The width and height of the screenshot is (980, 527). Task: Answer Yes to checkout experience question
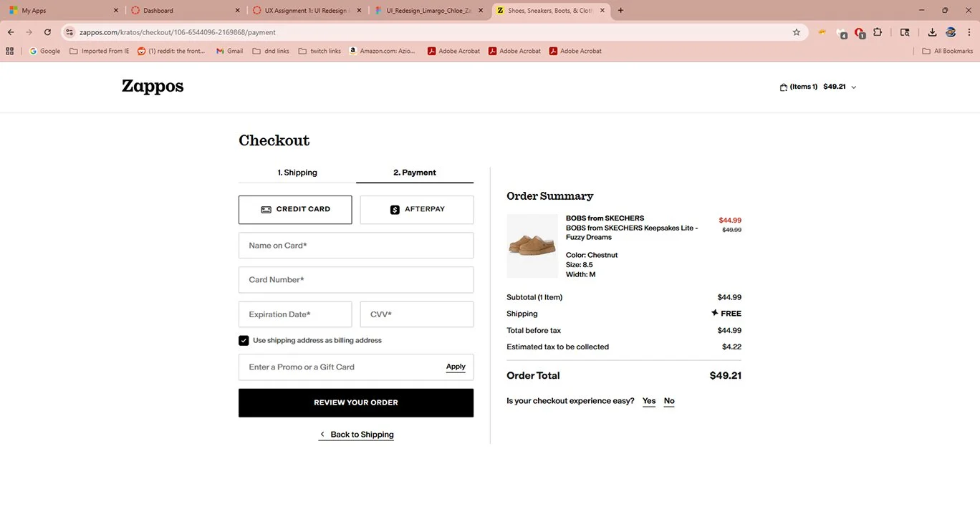pos(649,401)
